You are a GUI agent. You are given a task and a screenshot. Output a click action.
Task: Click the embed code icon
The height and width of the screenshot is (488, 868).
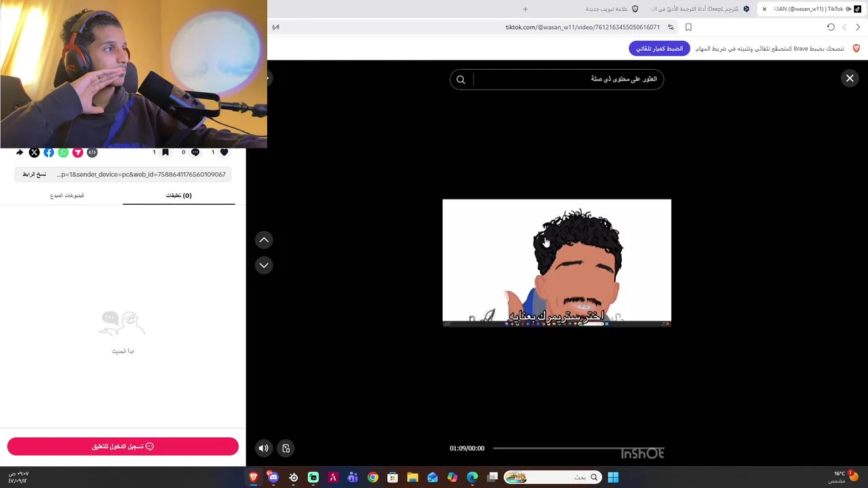pyautogui.click(x=92, y=152)
